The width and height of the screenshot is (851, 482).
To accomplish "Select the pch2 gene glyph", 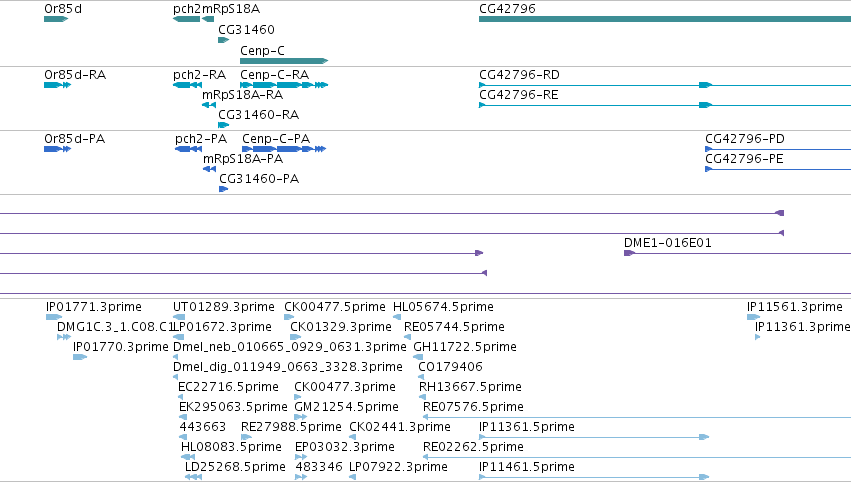I will point(186,19).
